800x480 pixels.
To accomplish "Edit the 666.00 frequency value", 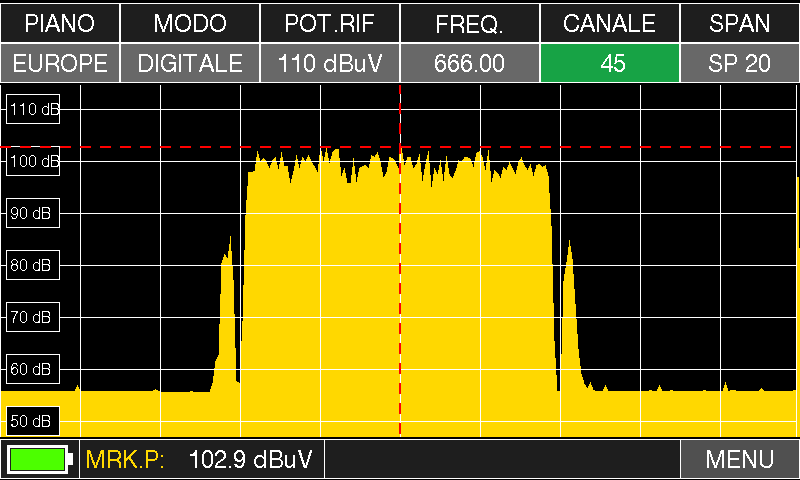I will pyautogui.click(x=469, y=63).
